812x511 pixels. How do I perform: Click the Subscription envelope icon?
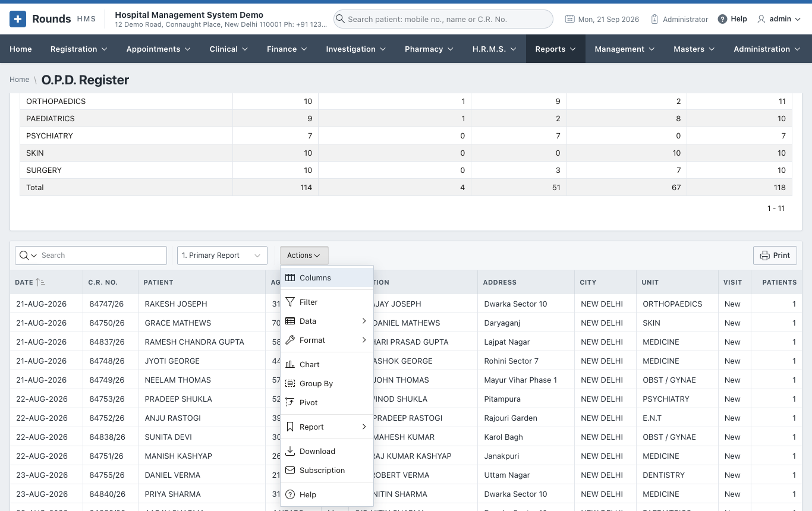point(290,470)
